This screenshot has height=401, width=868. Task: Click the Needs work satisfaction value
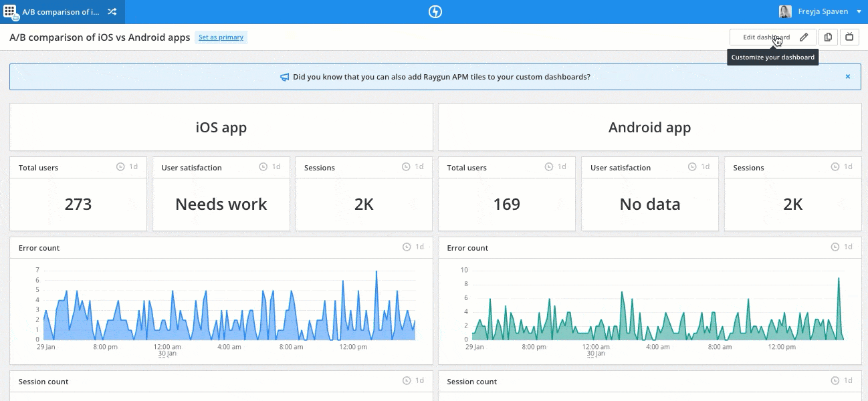(x=221, y=205)
